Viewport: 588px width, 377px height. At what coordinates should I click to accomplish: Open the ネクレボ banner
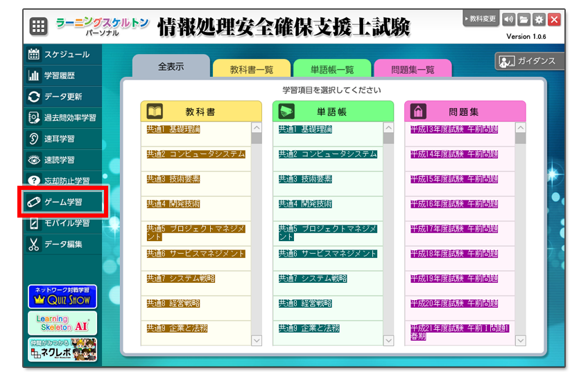coord(62,349)
